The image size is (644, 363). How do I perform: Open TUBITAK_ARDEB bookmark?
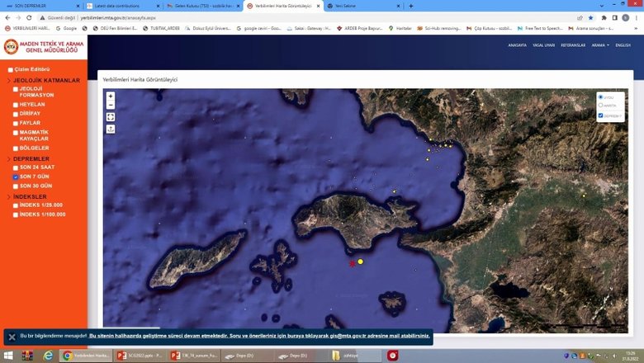pyautogui.click(x=161, y=29)
